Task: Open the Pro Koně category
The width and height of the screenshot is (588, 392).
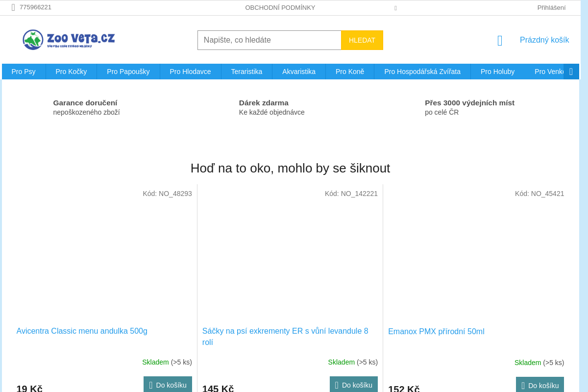Action: point(350,72)
